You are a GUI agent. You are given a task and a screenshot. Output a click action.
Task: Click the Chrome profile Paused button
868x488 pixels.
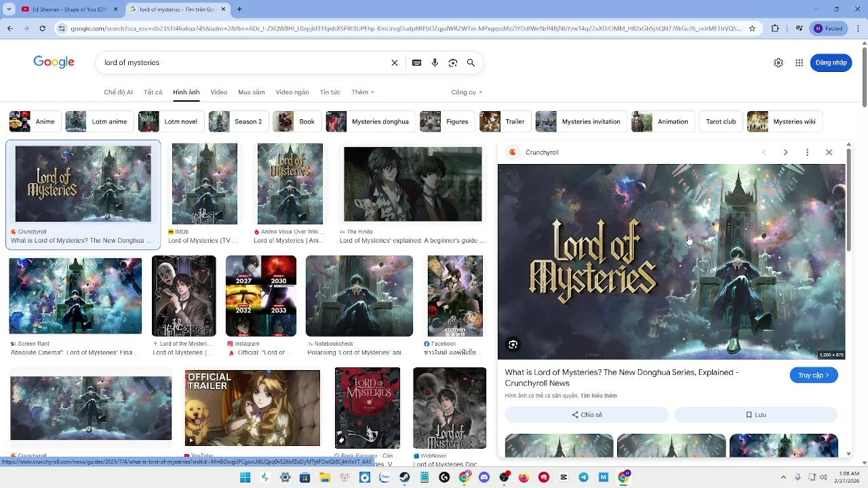pyautogui.click(x=829, y=28)
